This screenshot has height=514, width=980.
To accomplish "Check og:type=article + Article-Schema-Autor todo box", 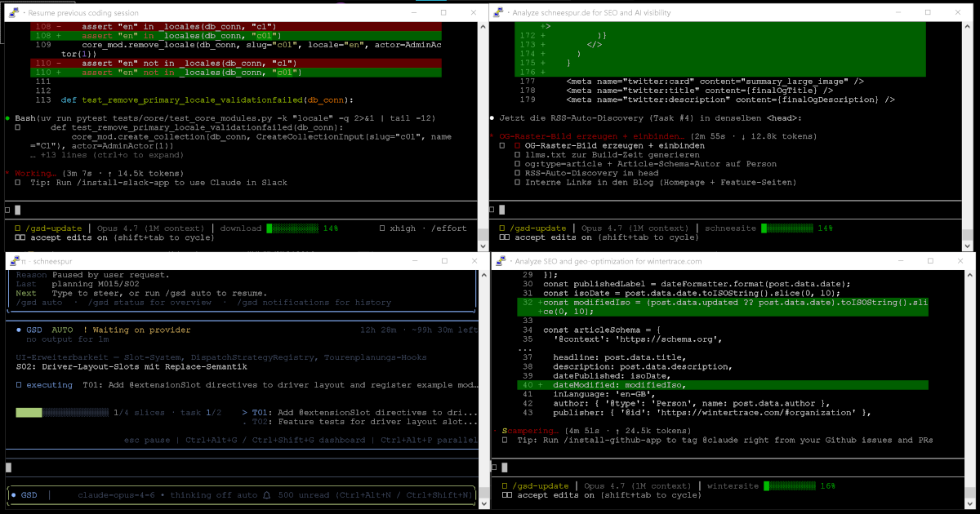I will point(517,164).
